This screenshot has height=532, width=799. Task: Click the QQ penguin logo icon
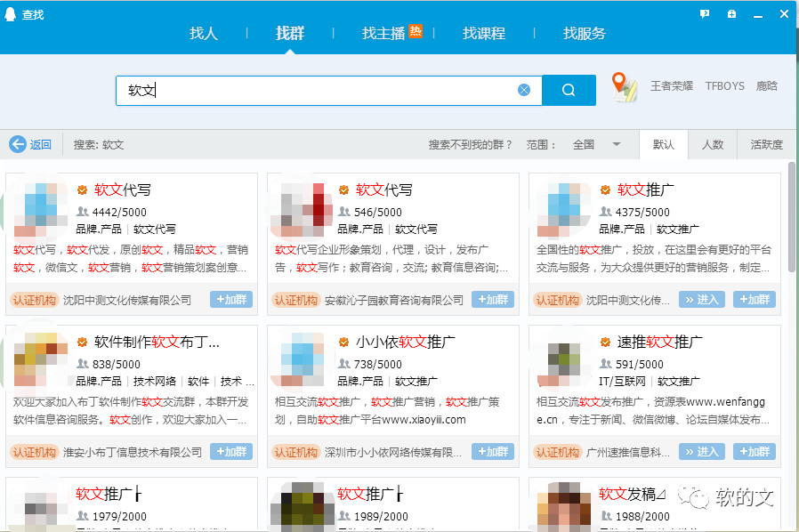pyautogui.click(x=10, y=14)
